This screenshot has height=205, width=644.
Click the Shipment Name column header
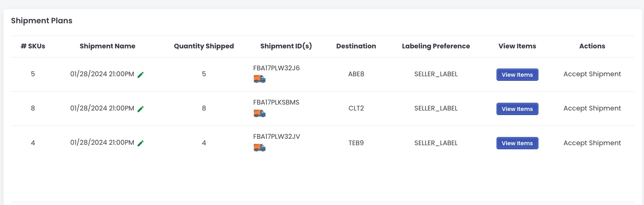point(107,46)
